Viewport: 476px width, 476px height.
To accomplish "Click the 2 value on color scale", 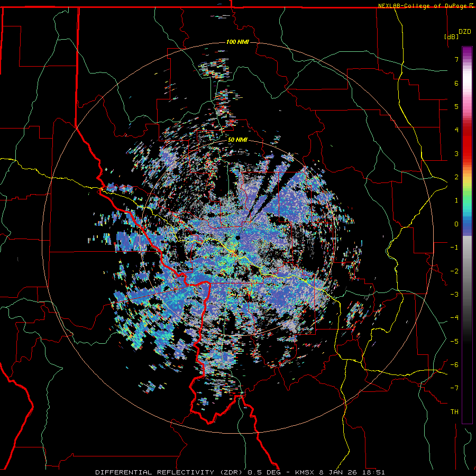I will pyautogui.click(x=456, y=177).
